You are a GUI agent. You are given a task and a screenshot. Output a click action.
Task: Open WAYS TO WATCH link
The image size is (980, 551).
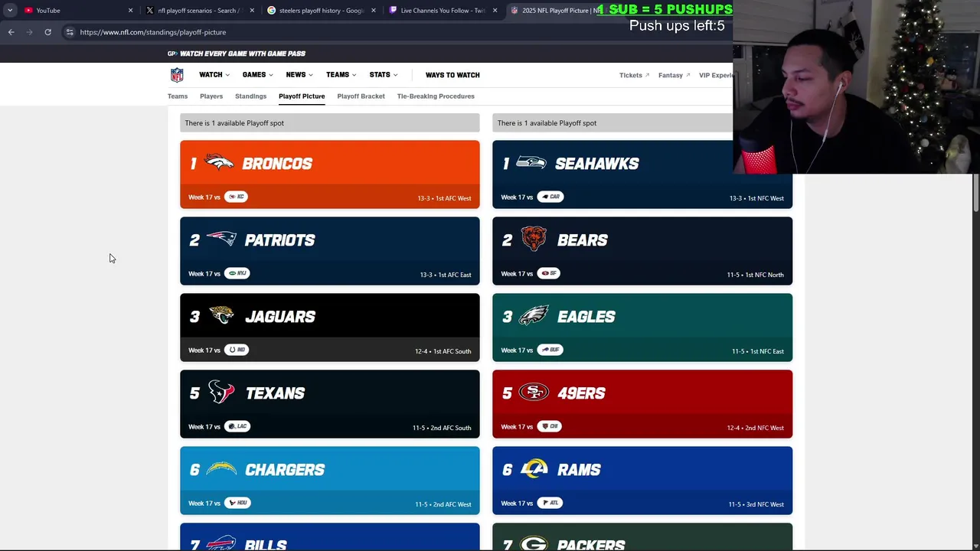coord(452,75)
